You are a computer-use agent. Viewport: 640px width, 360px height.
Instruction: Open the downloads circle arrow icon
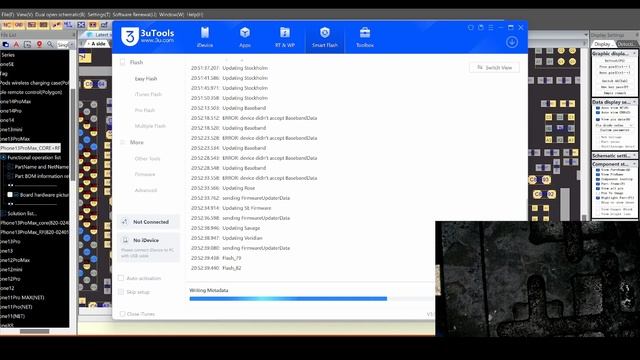tap(512, 42)
